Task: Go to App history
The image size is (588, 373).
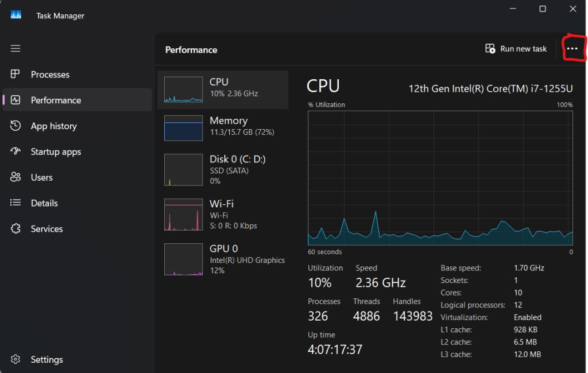Action: point(78,126)
